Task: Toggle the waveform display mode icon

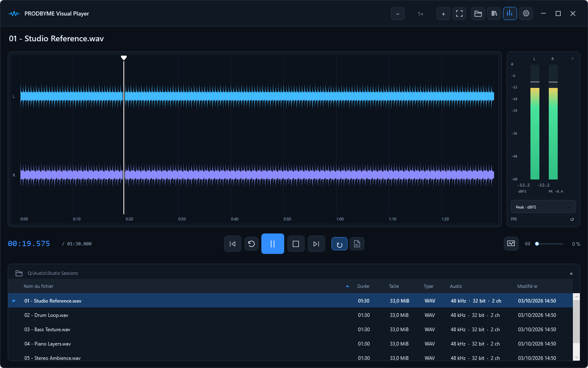Action: point(511,243)
